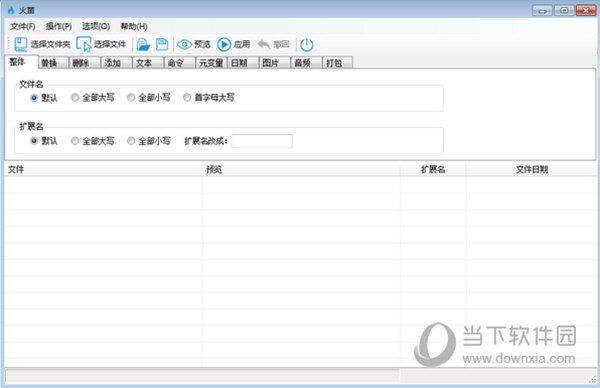The image size is (600, 388).
Task: Click the save floppy-disk icon in the toolbar
Action: point(162,44)
